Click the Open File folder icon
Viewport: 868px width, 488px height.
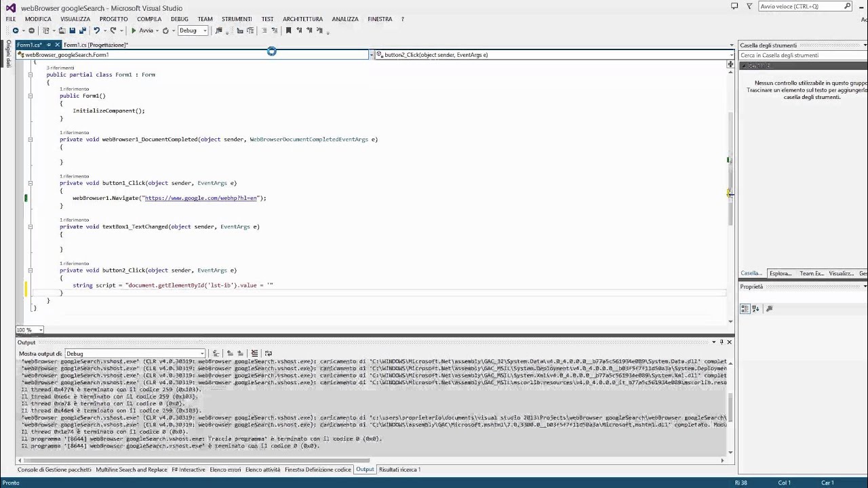click(x=62, y=30)
